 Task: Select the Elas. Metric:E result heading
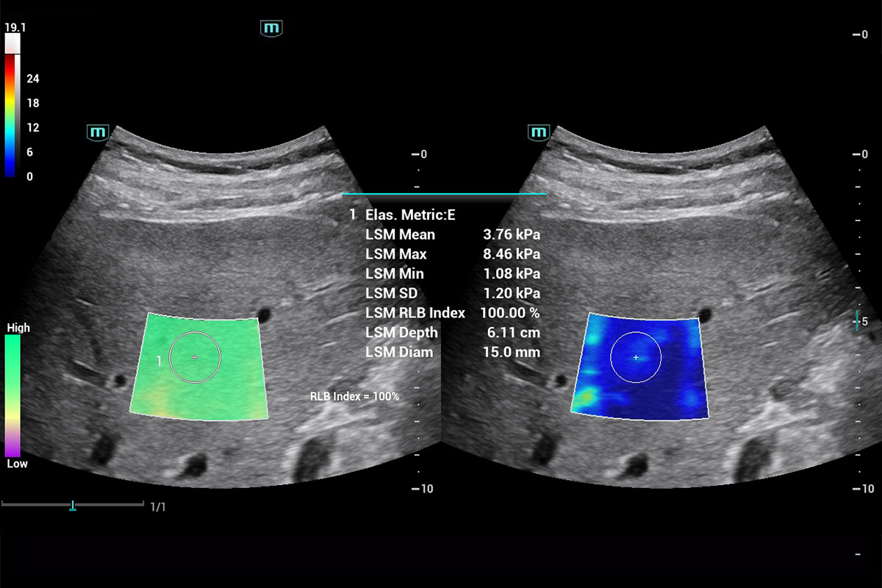click(410, 215)
